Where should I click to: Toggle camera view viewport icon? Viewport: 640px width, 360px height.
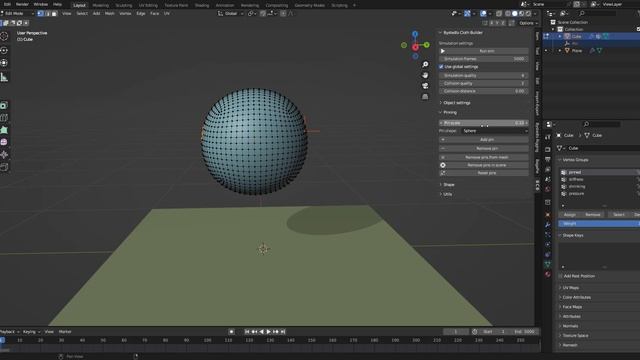[425, 86]
